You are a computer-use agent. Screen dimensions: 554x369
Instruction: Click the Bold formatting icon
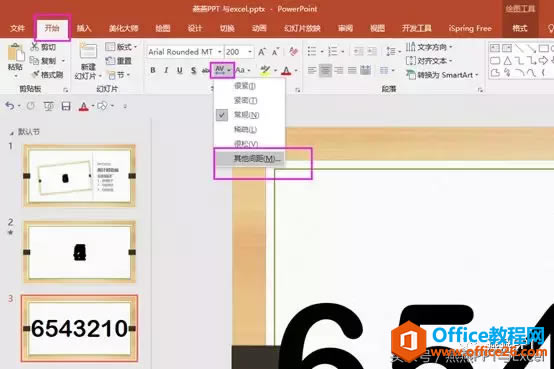click(153, 70)
